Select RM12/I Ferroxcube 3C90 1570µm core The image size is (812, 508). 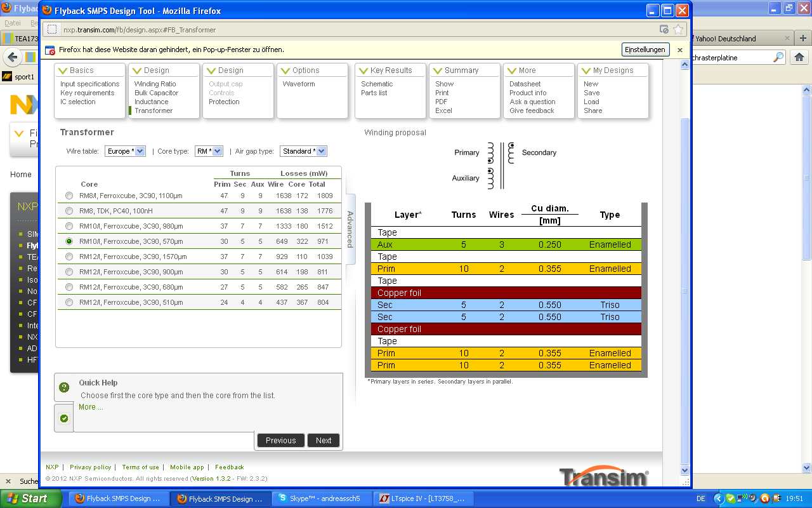click(x=69, y=257)
